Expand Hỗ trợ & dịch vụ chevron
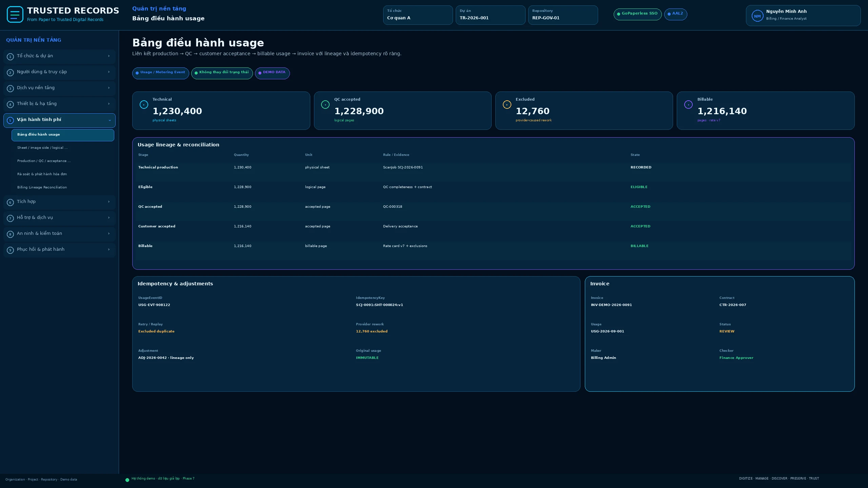The image size is (868, 488). [x=109, y=218]
